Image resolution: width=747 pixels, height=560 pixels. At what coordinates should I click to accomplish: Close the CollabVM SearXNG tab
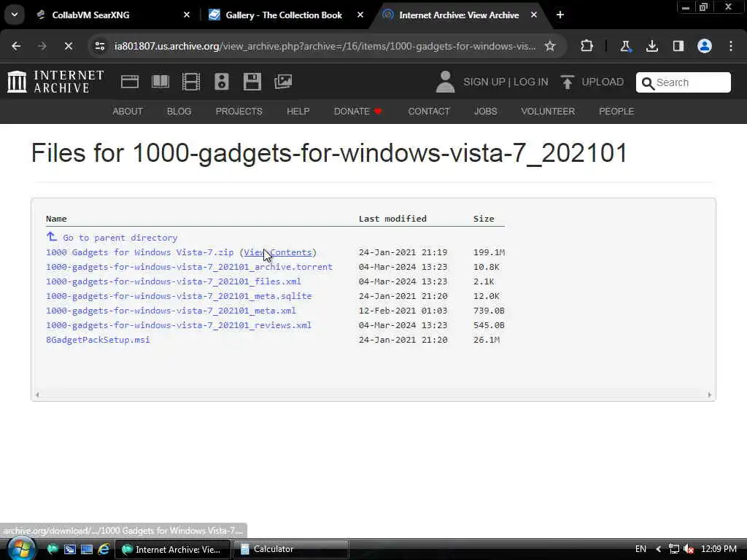187,15
